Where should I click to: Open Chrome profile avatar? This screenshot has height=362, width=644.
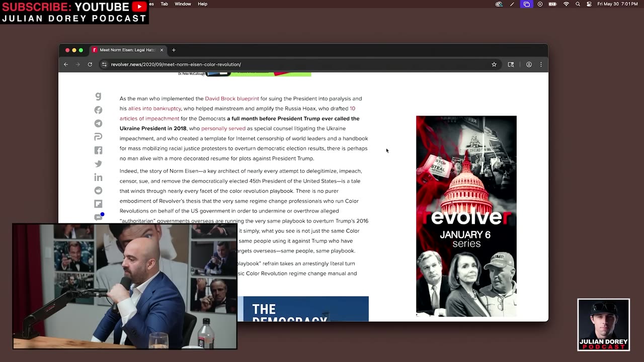pos(529,64)
